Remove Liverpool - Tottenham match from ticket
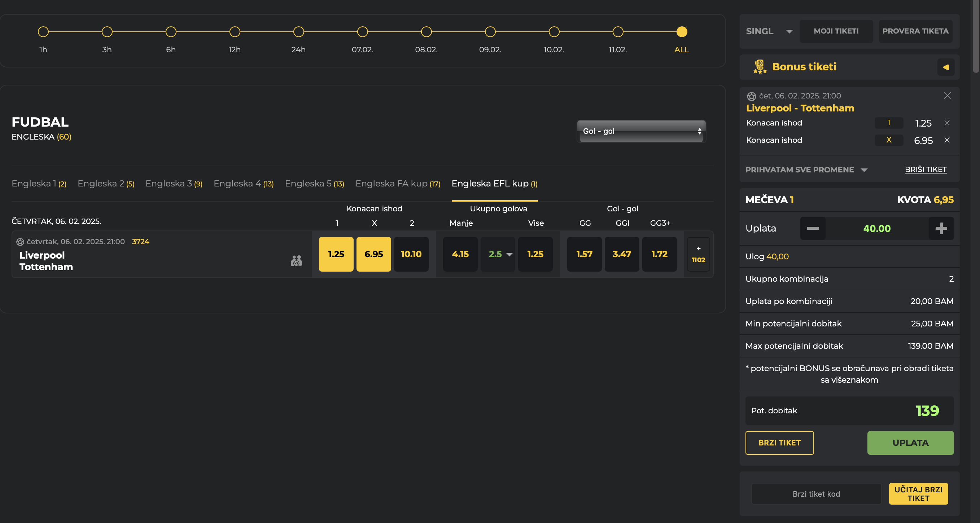980x523 pixels. coord(947,96)
